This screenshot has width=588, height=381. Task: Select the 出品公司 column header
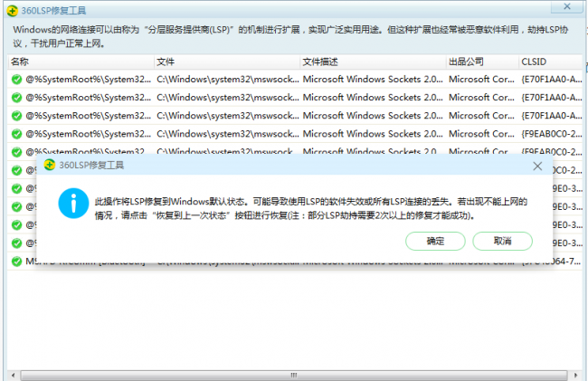coord(482,62)
